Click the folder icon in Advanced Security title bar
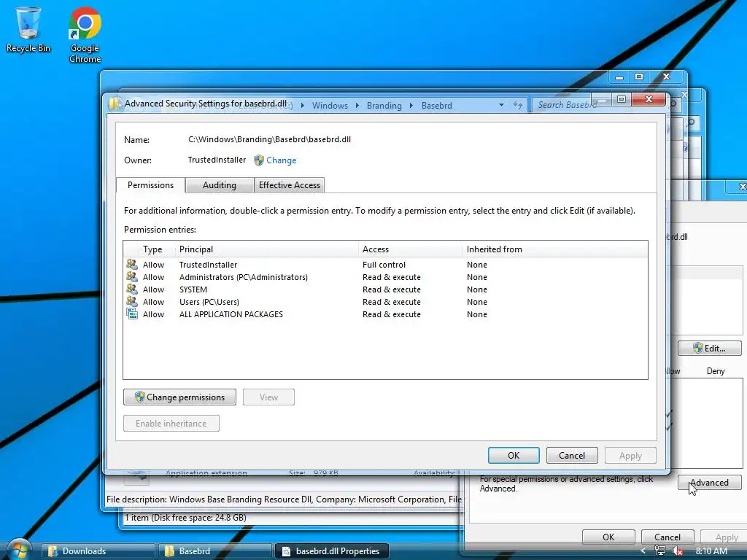This screenshot has width=747, height=560. click(x=114, y=104)
